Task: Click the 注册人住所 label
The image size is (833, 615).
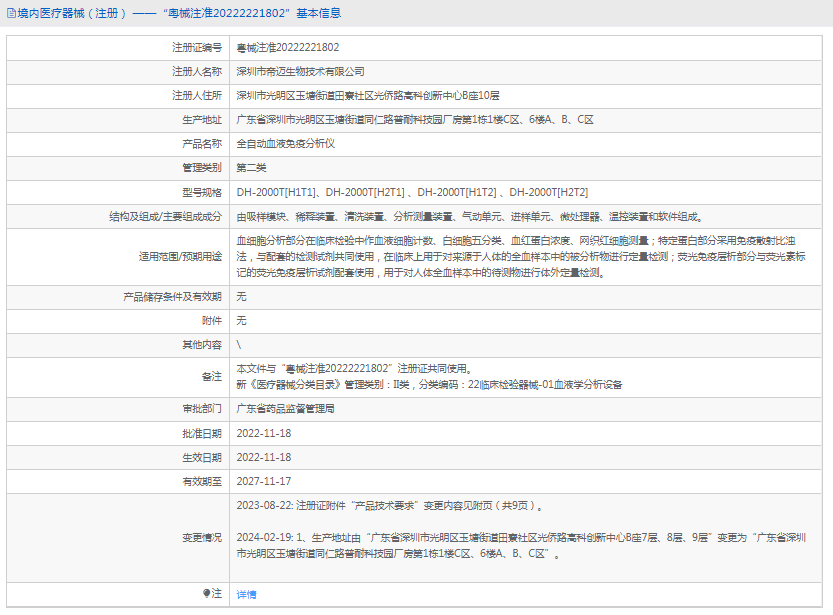Action: coord(197,96)
